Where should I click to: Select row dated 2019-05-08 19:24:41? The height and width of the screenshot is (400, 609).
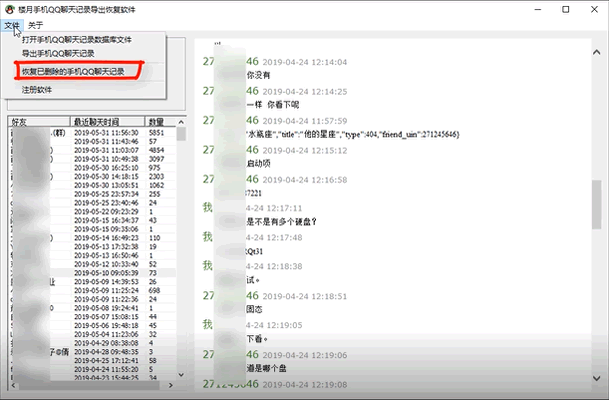(92, 308)
